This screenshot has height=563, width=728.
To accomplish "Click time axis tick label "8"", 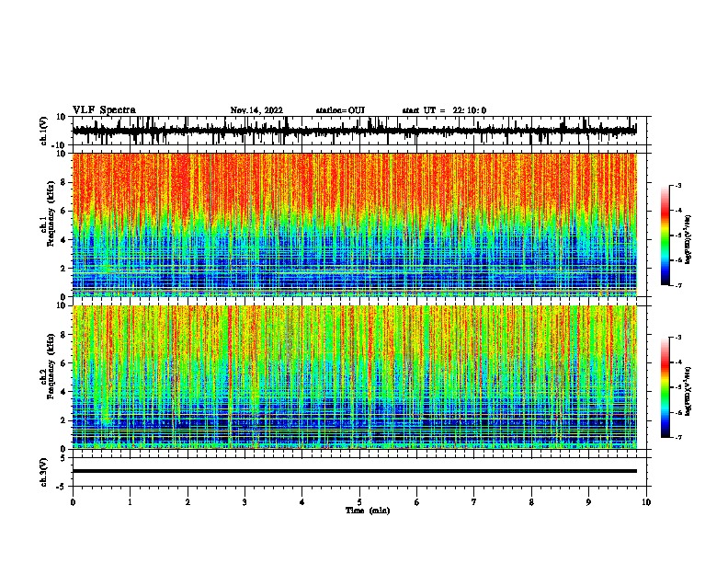I will pyautogui.click(x=531, y=502).
